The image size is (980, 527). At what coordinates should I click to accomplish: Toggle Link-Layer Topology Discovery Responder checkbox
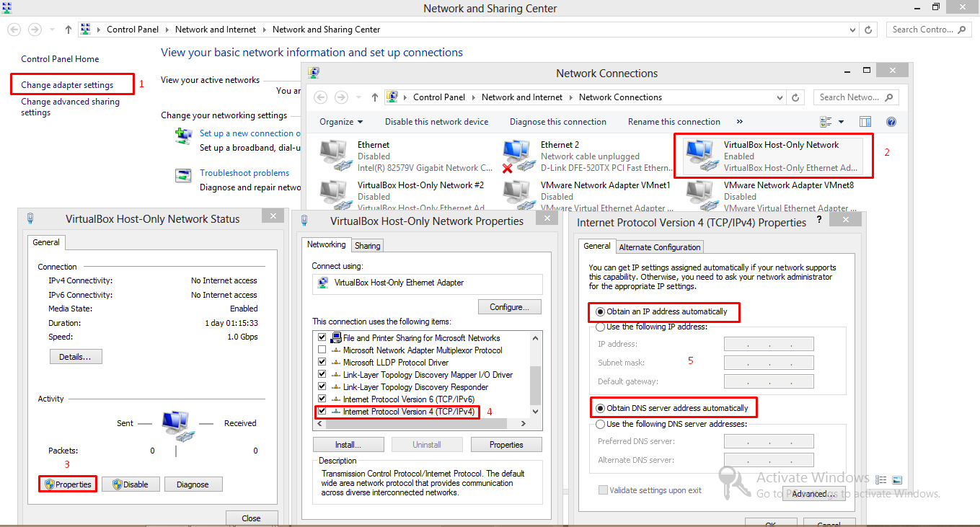[322, 386]
